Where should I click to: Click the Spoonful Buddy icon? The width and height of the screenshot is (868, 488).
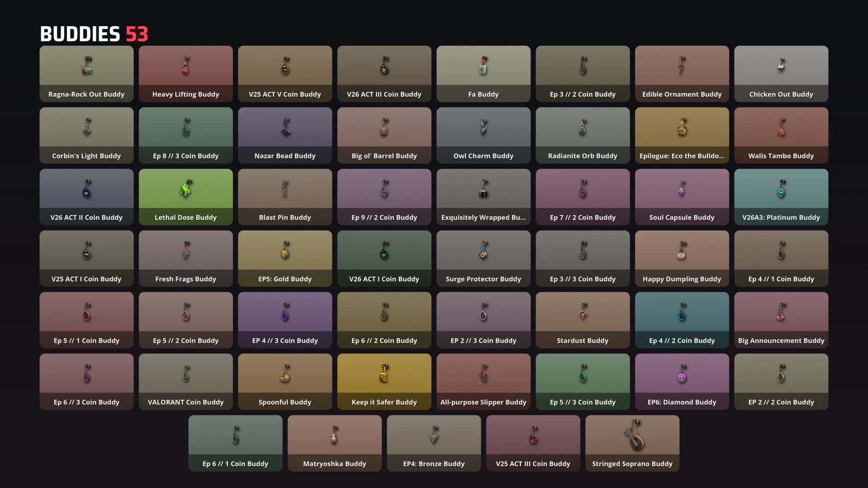pyautogui.click(x=285, y=374)
